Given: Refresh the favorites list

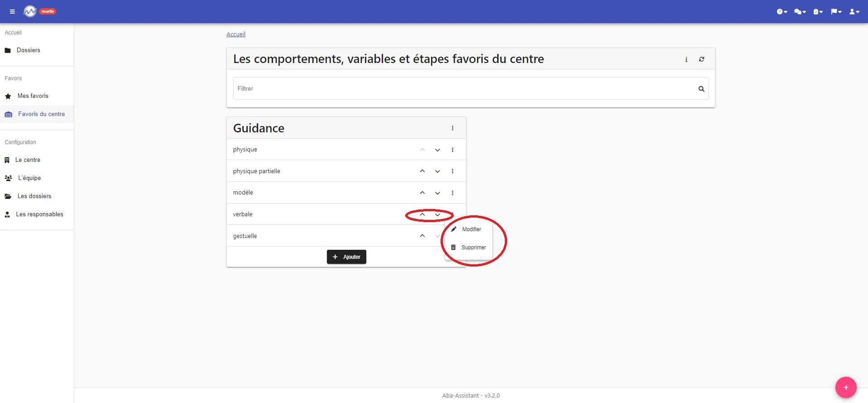Looking at the screenshot, I should coord(701,59).
